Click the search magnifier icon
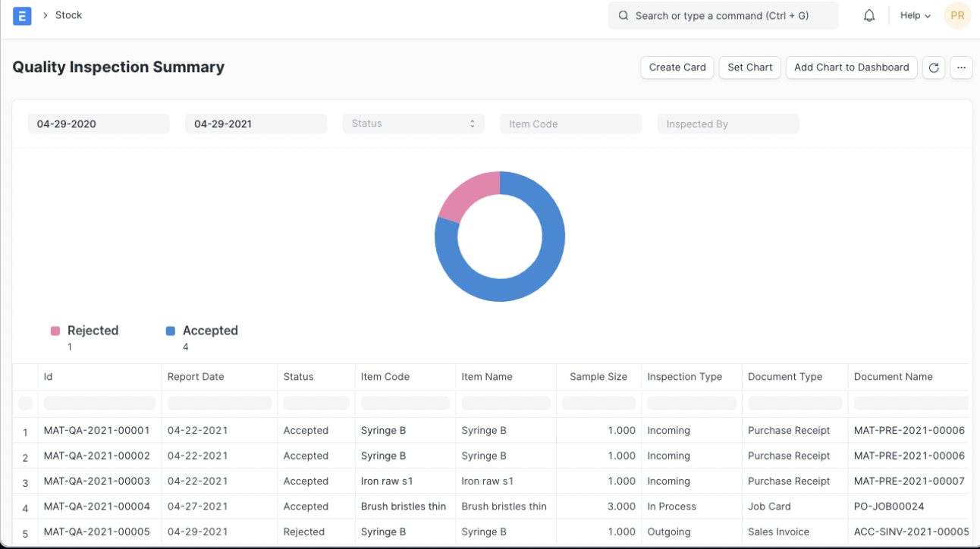 click(623, 16)
